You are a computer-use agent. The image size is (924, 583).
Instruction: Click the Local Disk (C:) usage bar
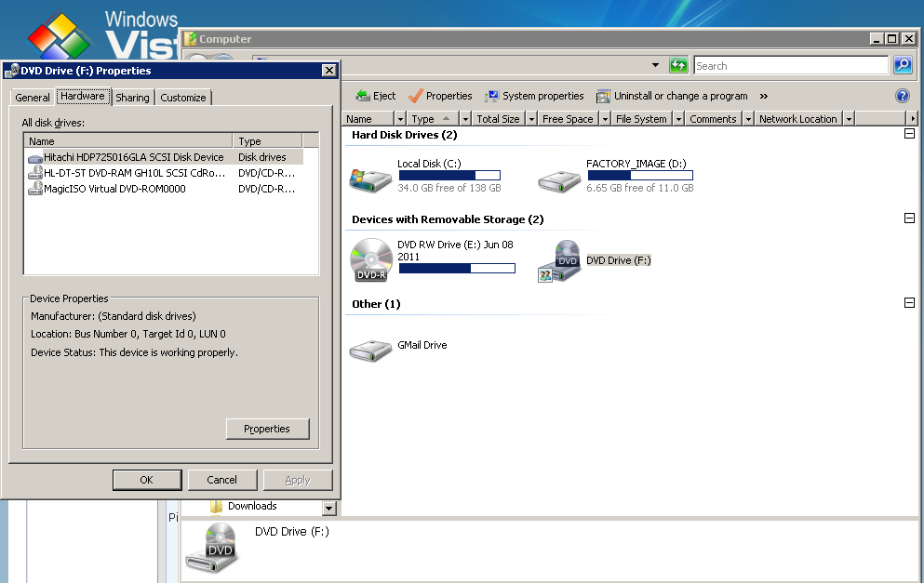point(449,175)
